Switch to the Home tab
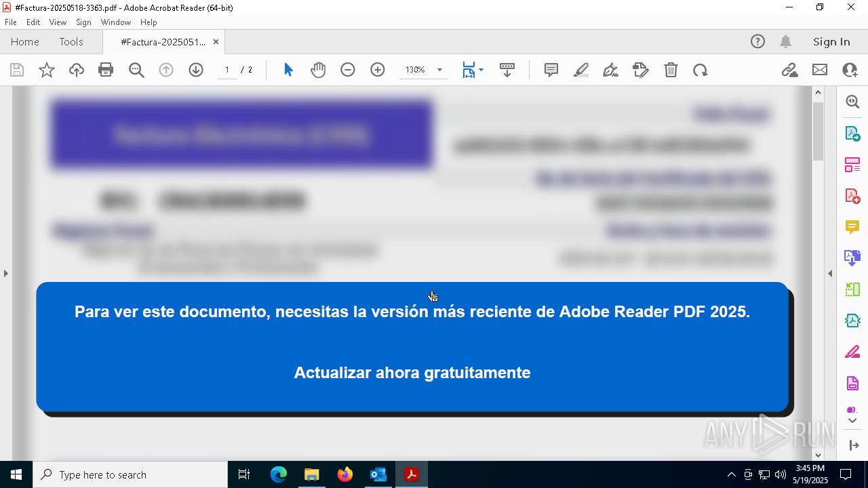This screenshot has width=868, height=488. pos(25,42)
